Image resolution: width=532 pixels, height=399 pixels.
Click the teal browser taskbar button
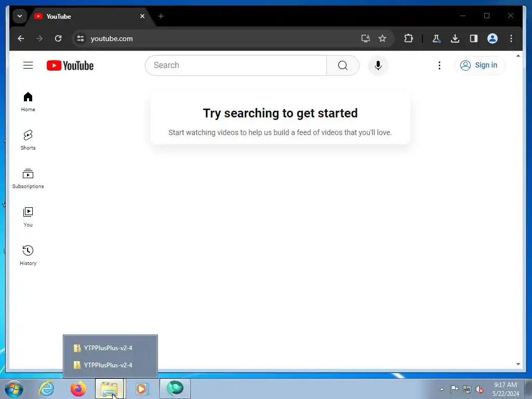tap(175, 389)
